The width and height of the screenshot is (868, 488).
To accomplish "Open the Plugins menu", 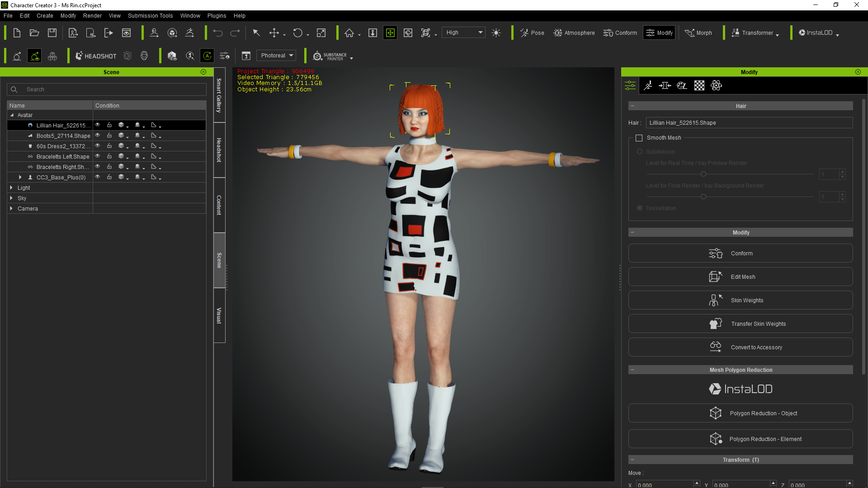I will (x=217, y=16).
